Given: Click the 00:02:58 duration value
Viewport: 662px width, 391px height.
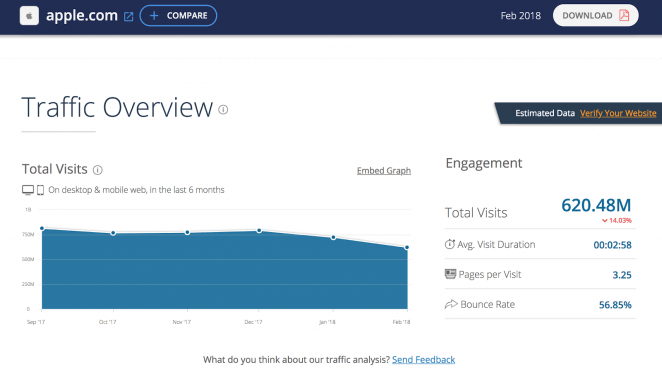Looking at the screenshot, I should coord(612,245).
